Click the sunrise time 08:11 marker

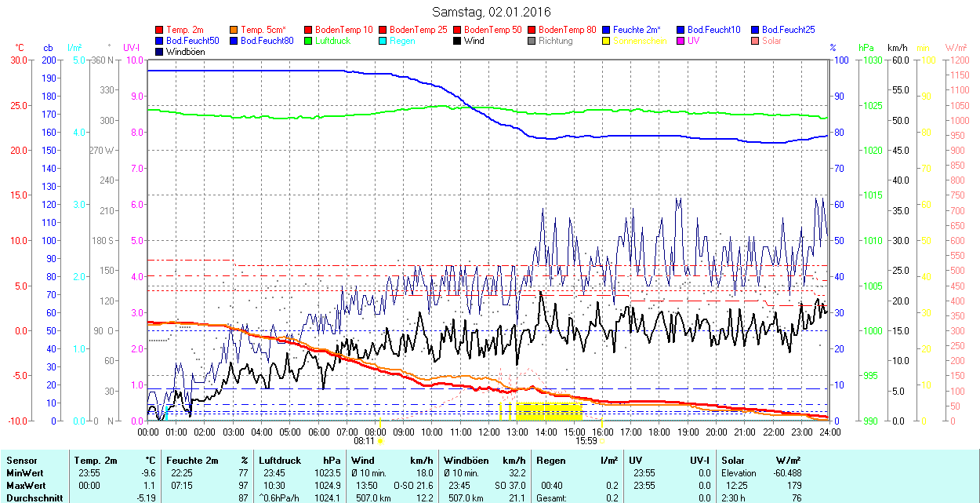click(x=365, y=441)
